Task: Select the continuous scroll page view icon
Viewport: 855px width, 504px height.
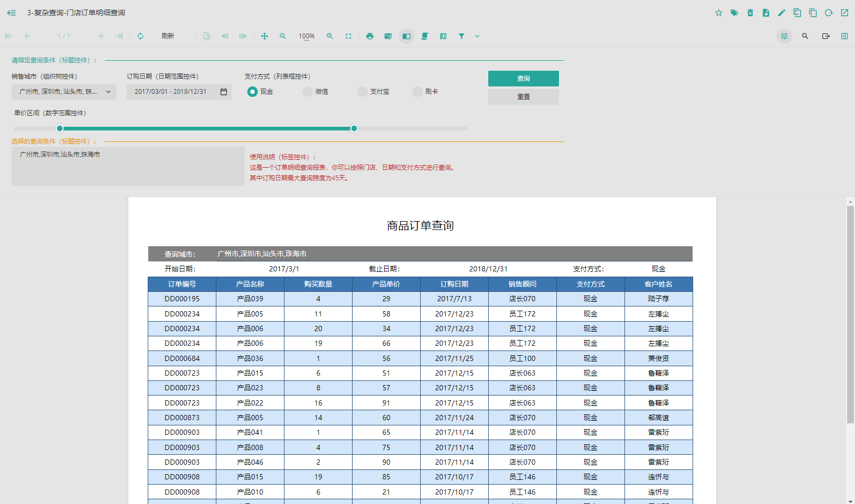Action: coord(425,36)
